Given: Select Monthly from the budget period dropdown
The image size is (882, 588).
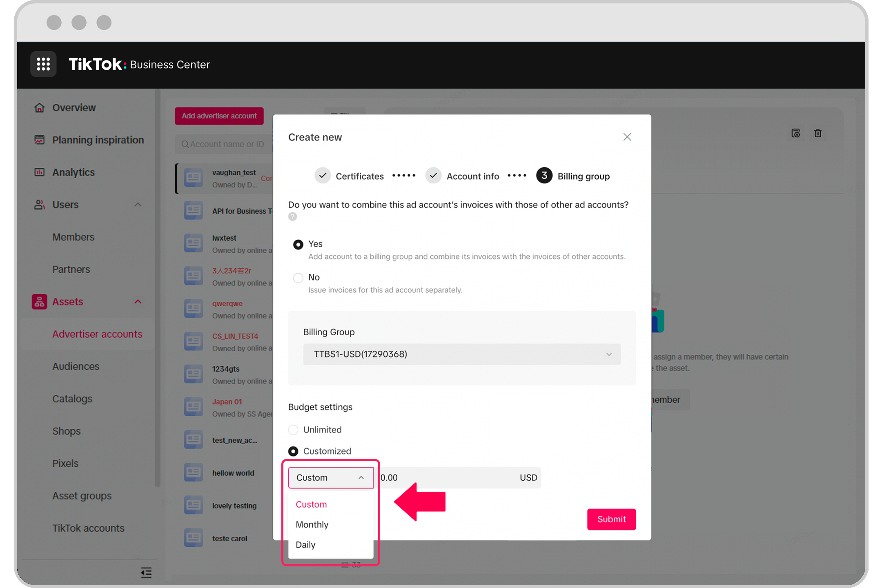Looking at the screenshot, I should pyautogui.click(x=312, y=524).
